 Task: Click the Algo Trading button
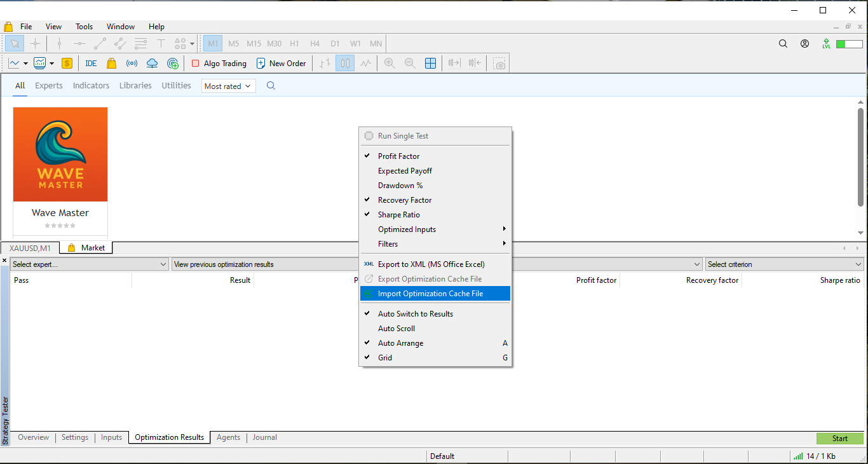coord(219,64)
